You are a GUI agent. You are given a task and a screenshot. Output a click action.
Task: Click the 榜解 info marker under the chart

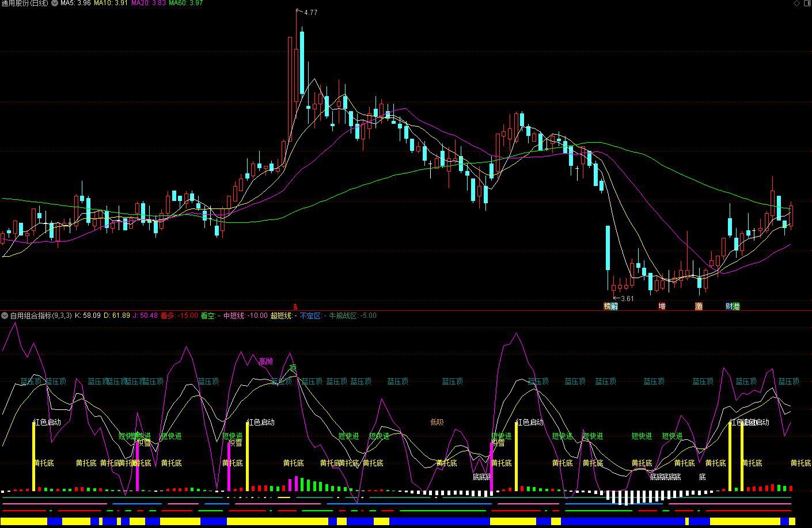pos(610,306)
